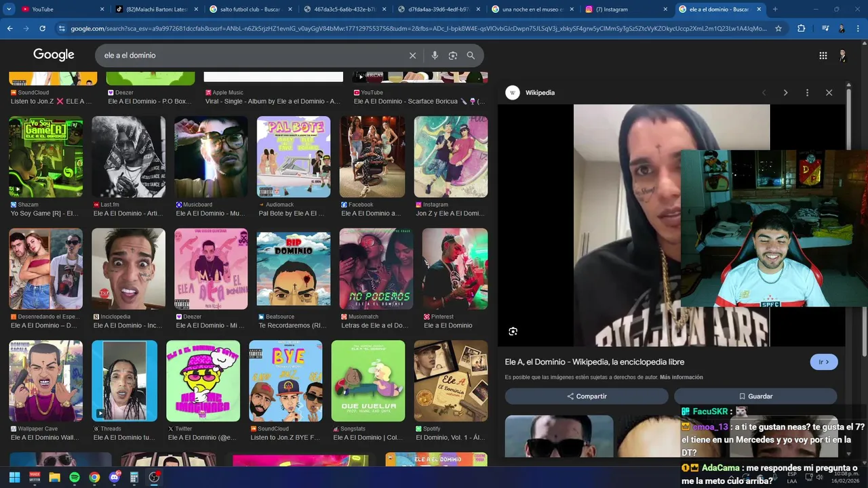Switch to the d7fda4aa tab
This screenshot has width=868, height=488.
click(x=438, y=9)
